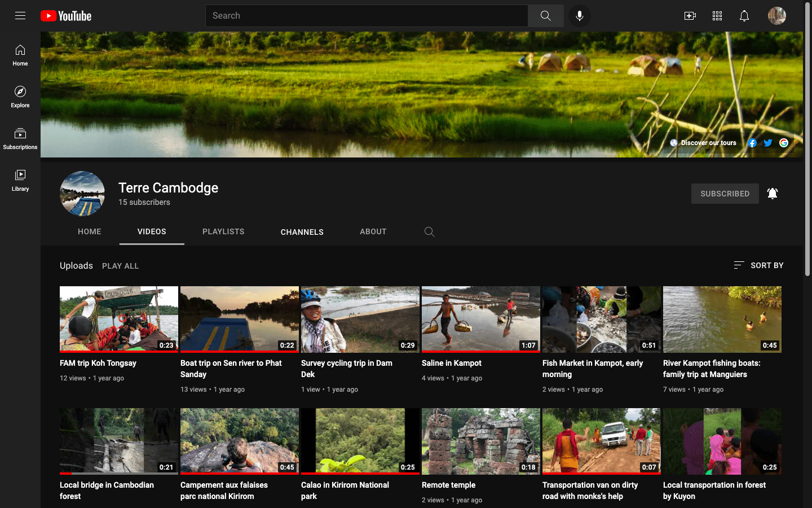Play the Boat trip on Sen river thumbnail
Image resolution: width=812 pixels, height=508 pixels.
[240, 319]
